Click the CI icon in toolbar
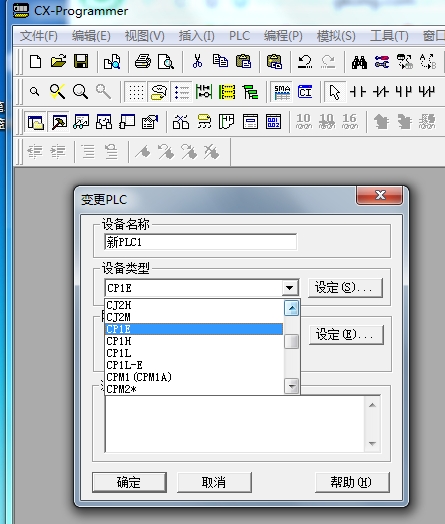This screenshot has width=445, height=524. click(305, 92)
